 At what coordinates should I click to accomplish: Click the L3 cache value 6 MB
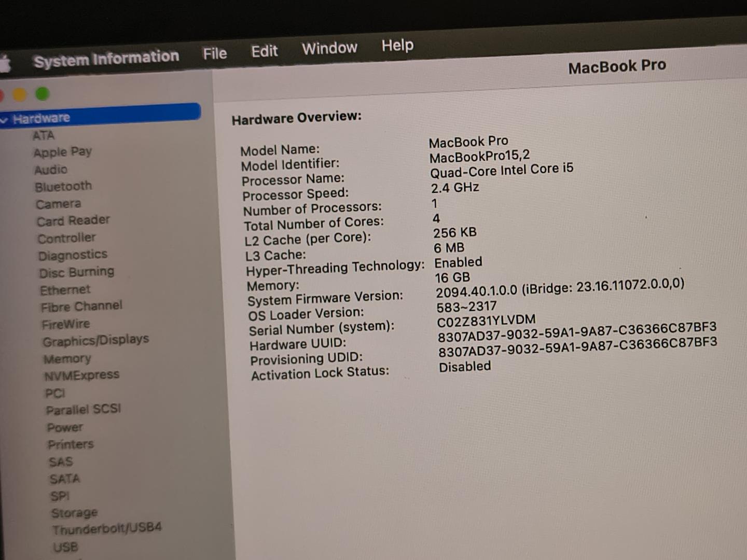pyautogui.click(x=449, y=248)
